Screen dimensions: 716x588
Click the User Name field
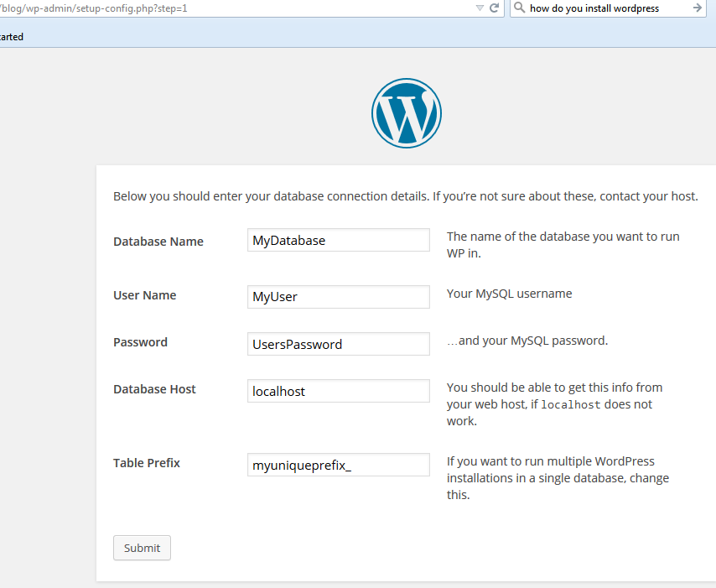(x=339, y=297)
